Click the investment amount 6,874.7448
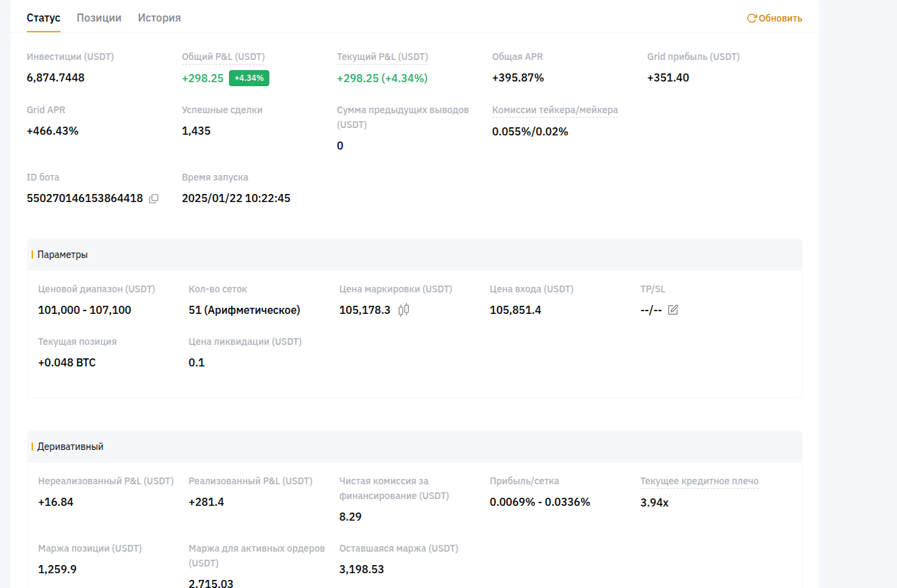 click(56, 78)
